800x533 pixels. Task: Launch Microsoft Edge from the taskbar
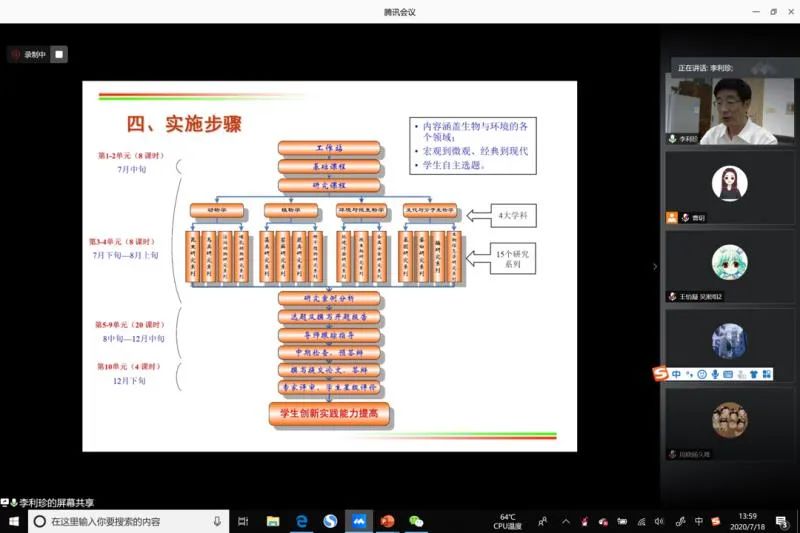[301, 521]
